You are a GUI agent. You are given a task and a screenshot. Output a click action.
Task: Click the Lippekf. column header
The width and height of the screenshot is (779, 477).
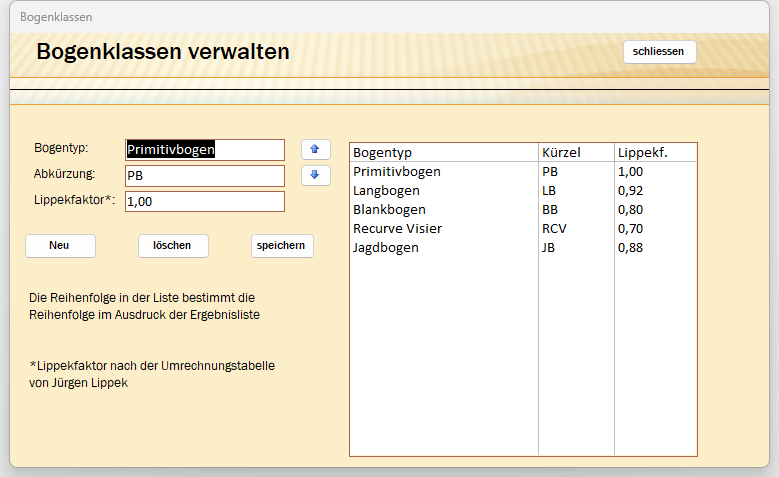(643, 152)
